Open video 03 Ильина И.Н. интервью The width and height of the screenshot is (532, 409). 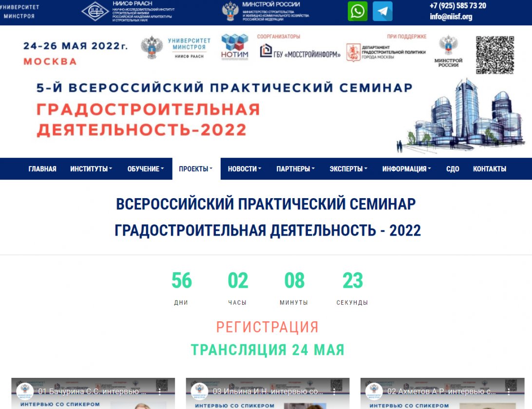click(267, 391)
